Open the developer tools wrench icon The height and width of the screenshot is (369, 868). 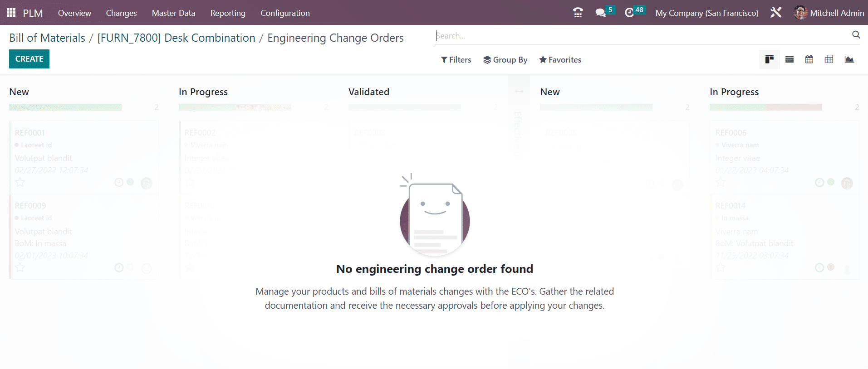click(776, 13)
